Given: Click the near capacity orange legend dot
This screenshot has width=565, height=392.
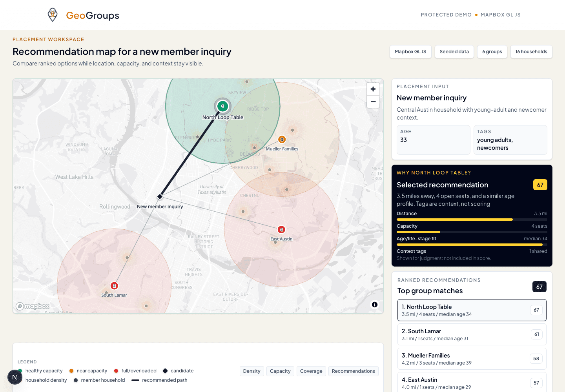Looking at the screenshot, I should (71, 371).
